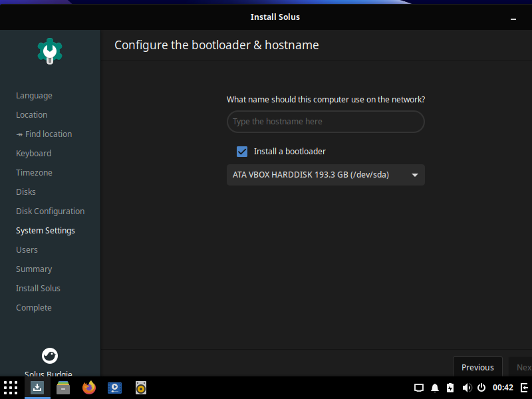Click the Solus Budgie logo in sidebar

pos(50,356)
